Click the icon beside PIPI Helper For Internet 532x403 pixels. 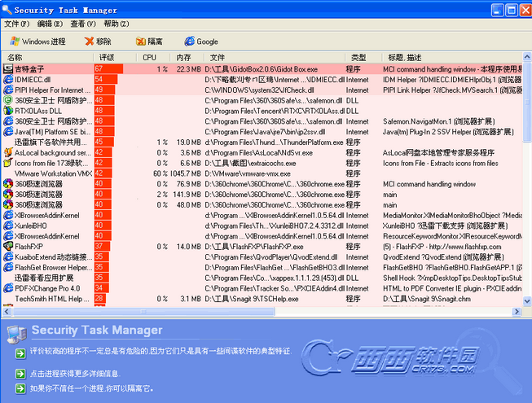click(x=8, y=90)
